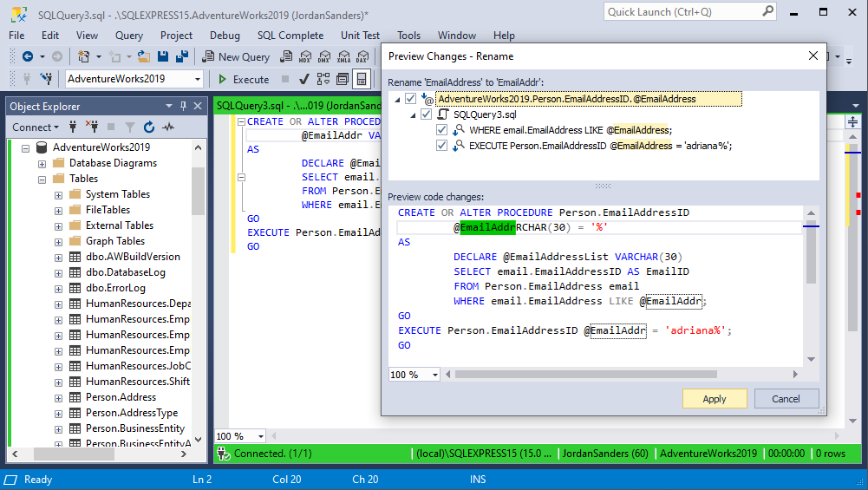Select the dbo.DatabaseLog table
The width and height of the screenshot is (868, 490).
point(126,272)
